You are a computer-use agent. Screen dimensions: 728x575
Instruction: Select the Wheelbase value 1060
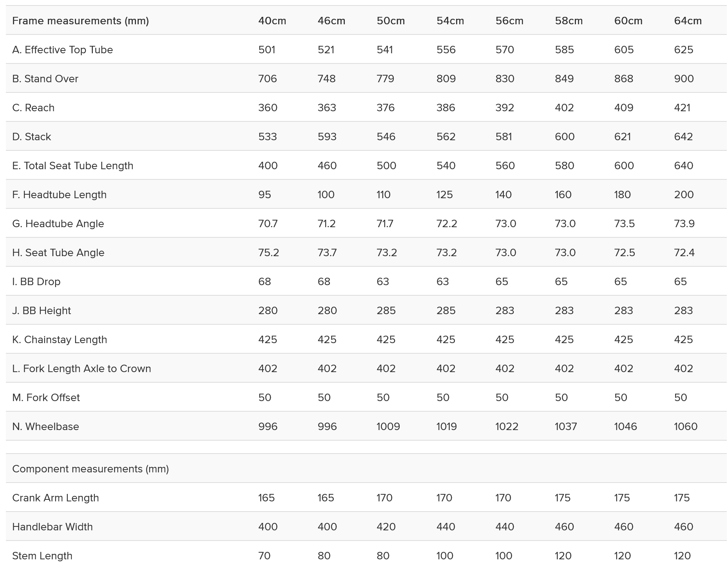pos(685,427)
